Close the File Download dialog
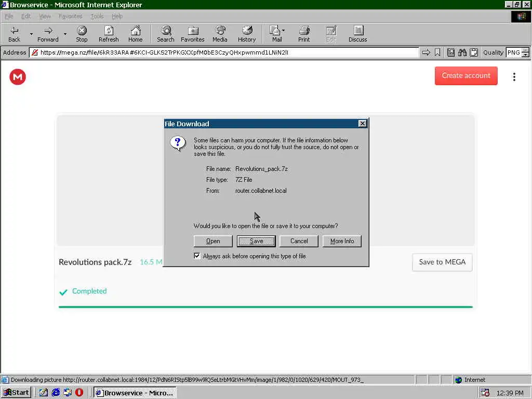 coord(362,124)
